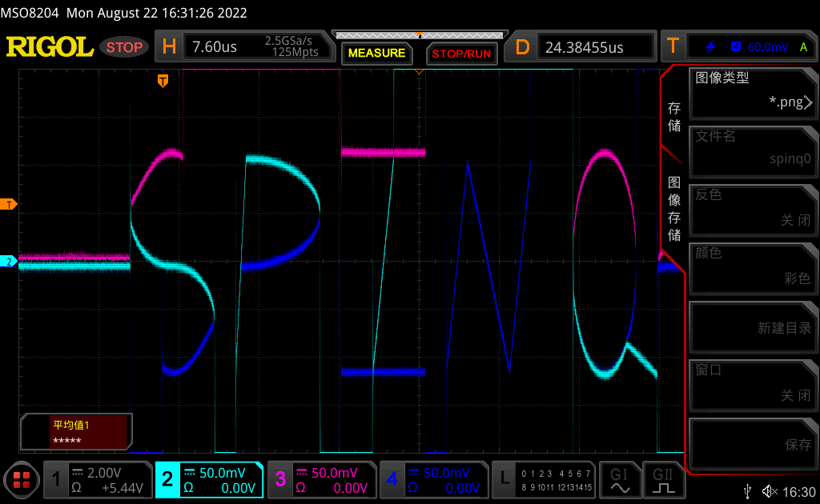Toggle the 窗口 window option
The width and height of the screenshot is (820, 504).
tap(753, 385)
